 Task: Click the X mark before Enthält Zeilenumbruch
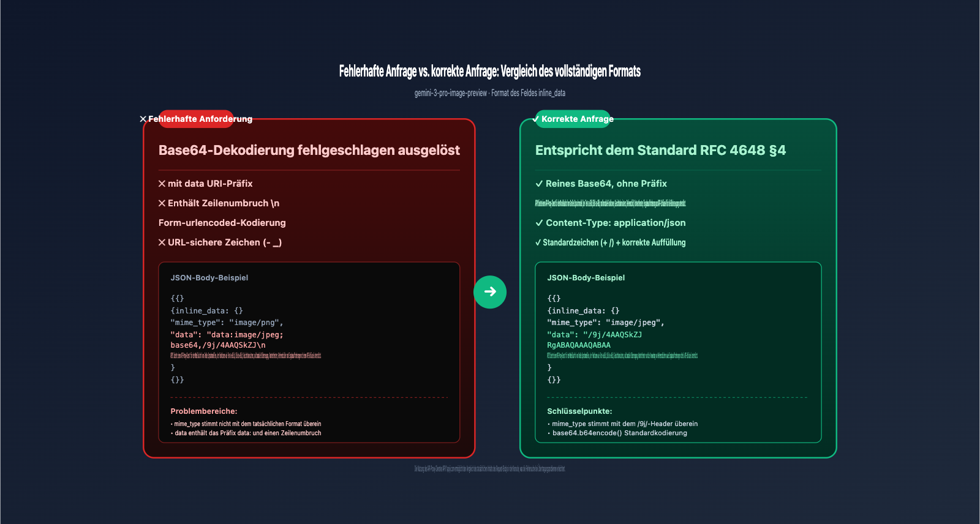pos(162,203)
